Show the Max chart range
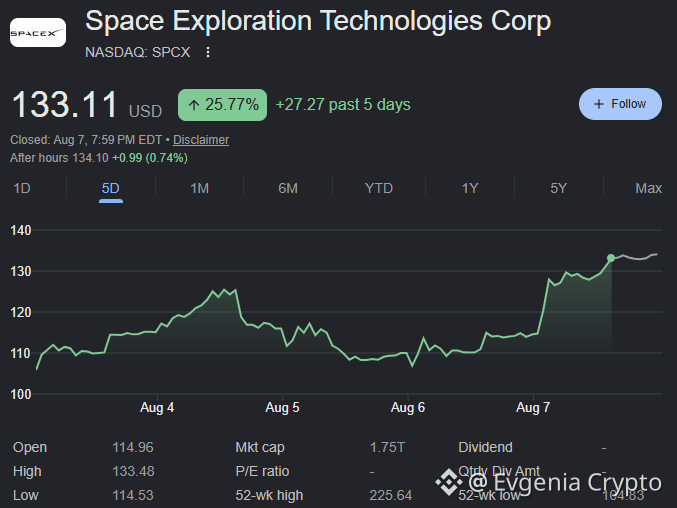The width and height of the screenshot is (677, 508). point(649,188)
